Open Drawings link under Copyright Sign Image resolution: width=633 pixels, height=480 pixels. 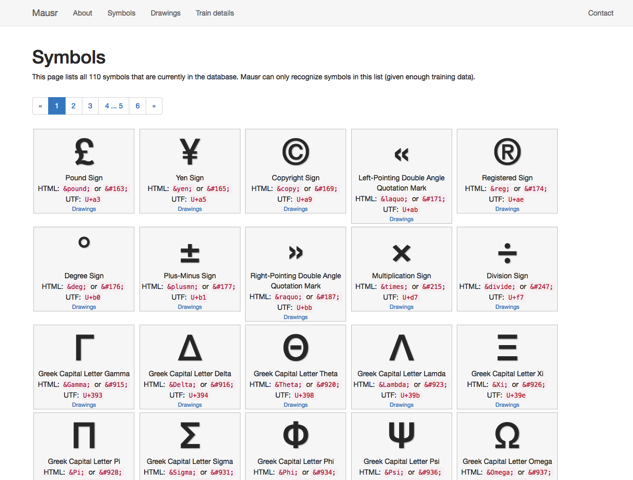pyautogui.click(x=296, y=209)
